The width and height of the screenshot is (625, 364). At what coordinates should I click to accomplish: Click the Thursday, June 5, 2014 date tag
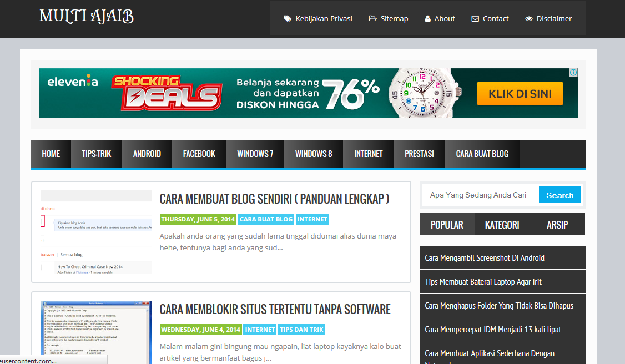click(198, 219)
